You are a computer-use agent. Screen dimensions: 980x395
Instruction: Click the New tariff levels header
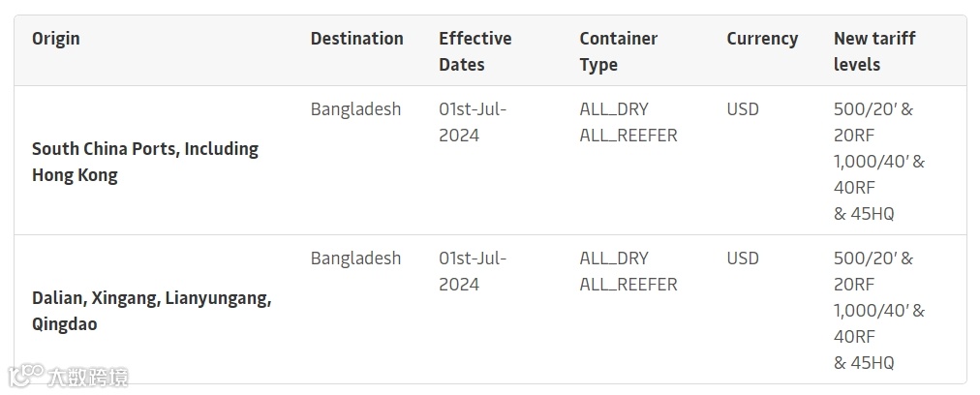[x=873, y=51]
